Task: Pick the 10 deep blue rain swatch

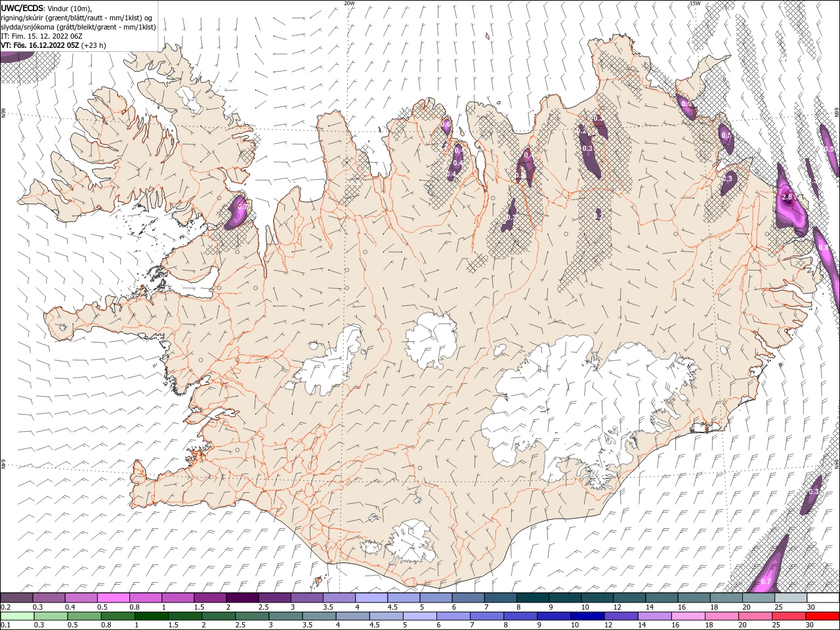Action: 588,616
